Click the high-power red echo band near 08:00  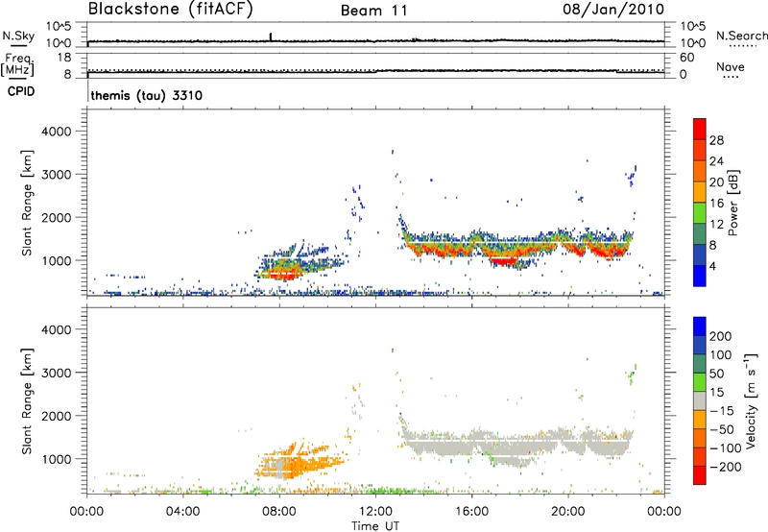tap(285, 276)
